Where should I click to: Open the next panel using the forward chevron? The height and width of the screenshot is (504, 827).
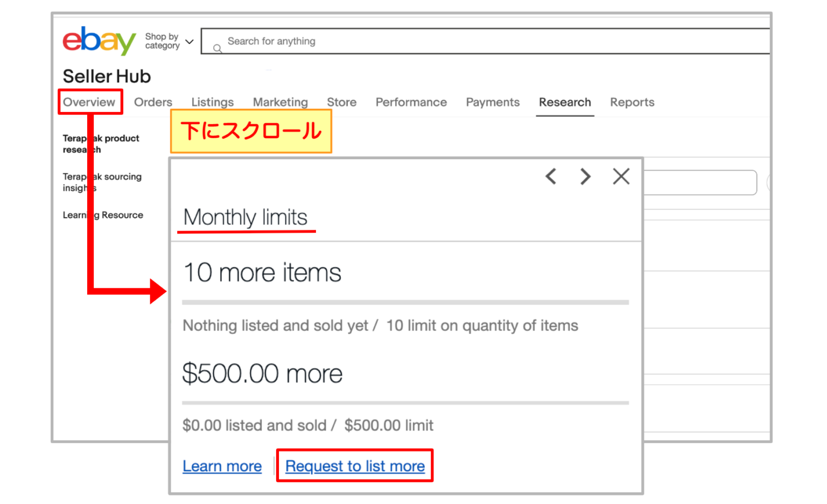(x=585, y=176)
